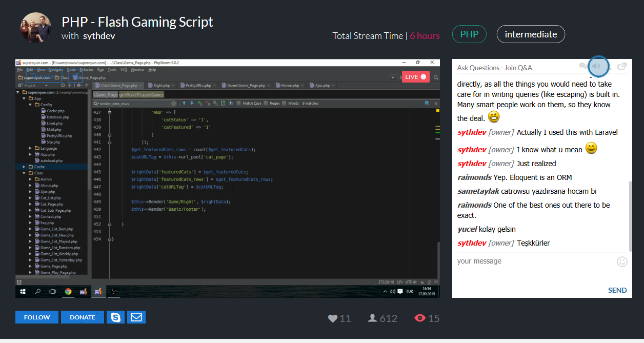Toggle the Regex checkbox
The image size is (644, 343).
pos(266,103)
